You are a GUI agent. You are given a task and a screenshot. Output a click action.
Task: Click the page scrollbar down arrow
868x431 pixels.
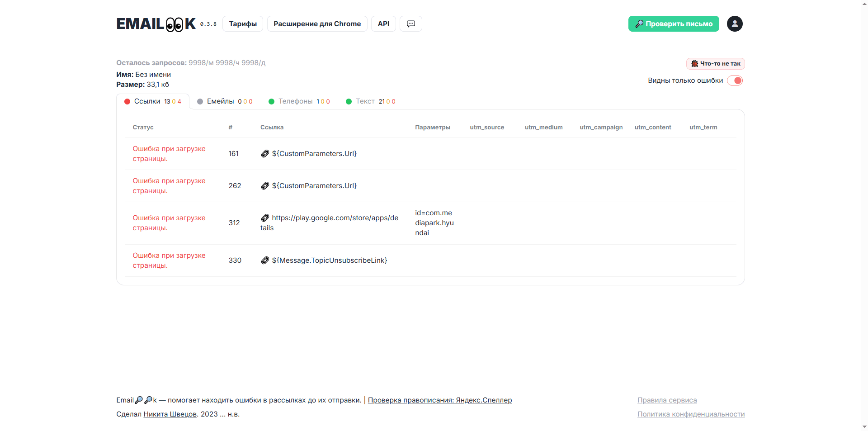pyautogui.click(x=864, y=427)
